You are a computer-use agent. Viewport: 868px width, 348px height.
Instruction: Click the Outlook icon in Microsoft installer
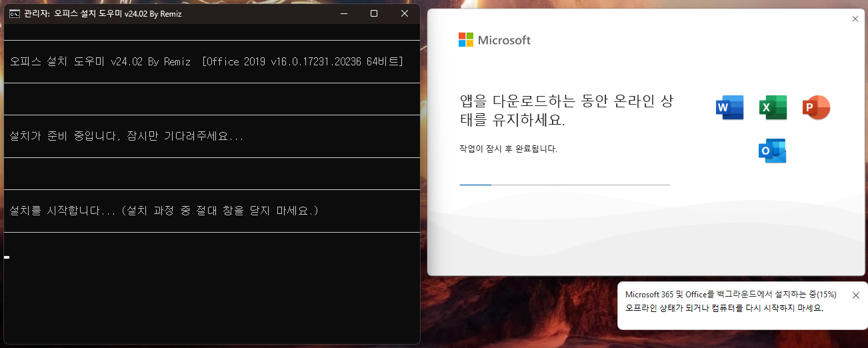(x=772, y=151)
